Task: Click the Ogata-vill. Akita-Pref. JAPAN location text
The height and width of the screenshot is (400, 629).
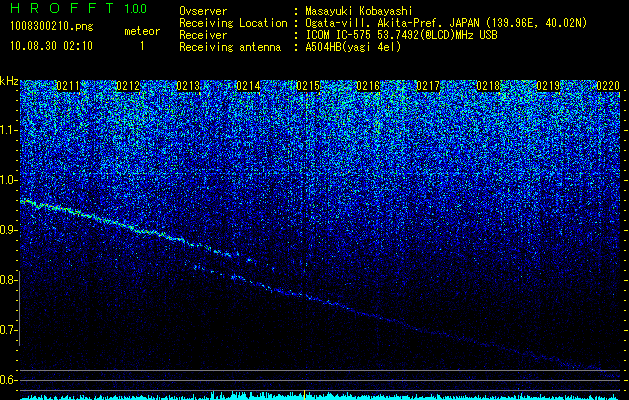Action: point(446,23)
